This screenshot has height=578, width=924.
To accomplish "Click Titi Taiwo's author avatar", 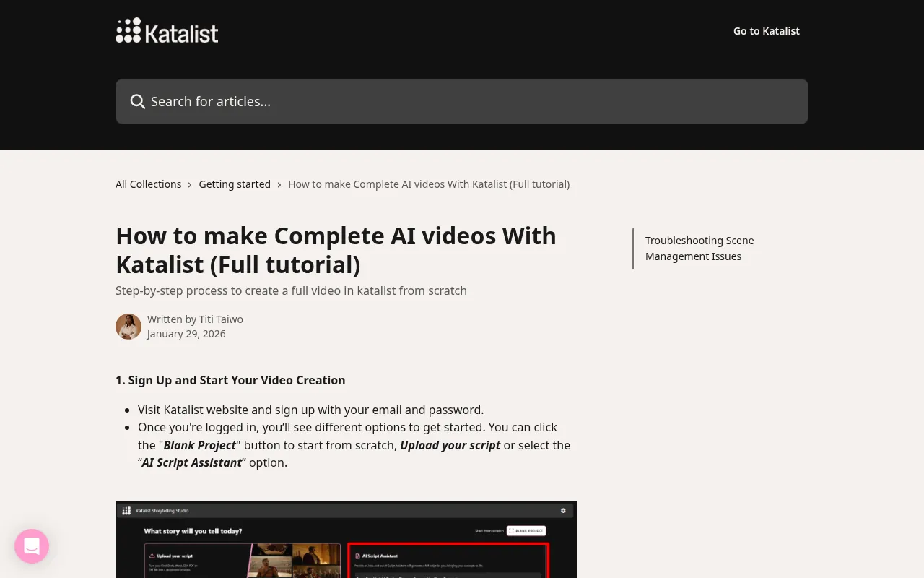I will [128, 327].
